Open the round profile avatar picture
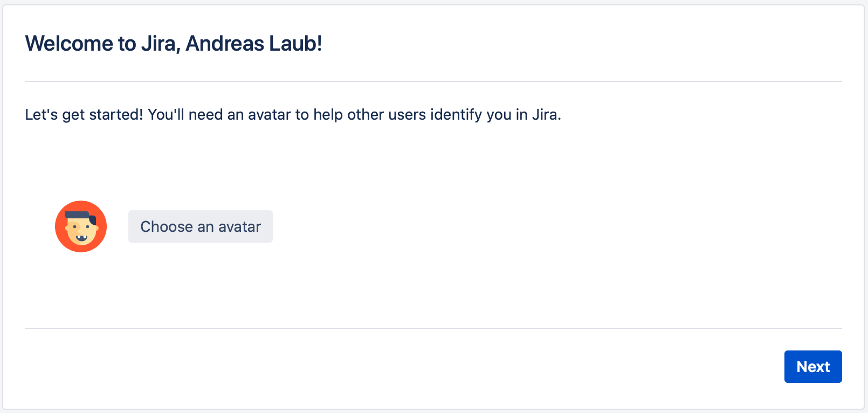Viewport: 868px width, 413px height. (81, 226)
